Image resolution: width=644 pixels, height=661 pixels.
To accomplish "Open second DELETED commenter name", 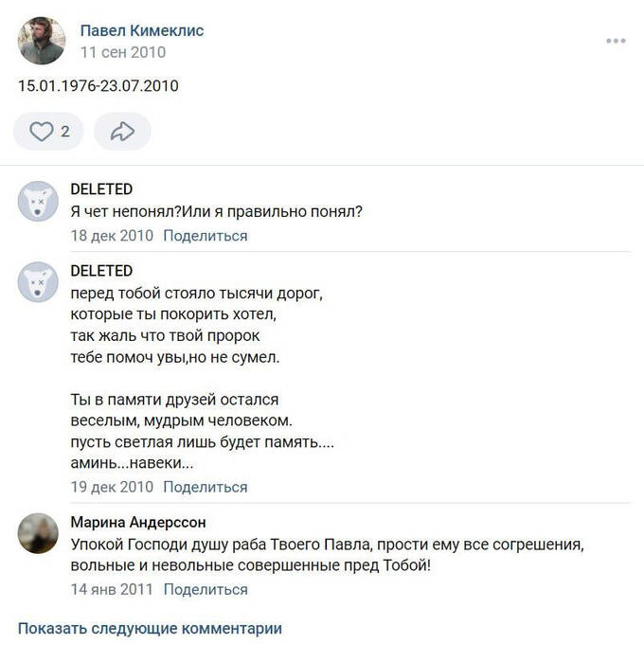I will click(x=101, y=271).
